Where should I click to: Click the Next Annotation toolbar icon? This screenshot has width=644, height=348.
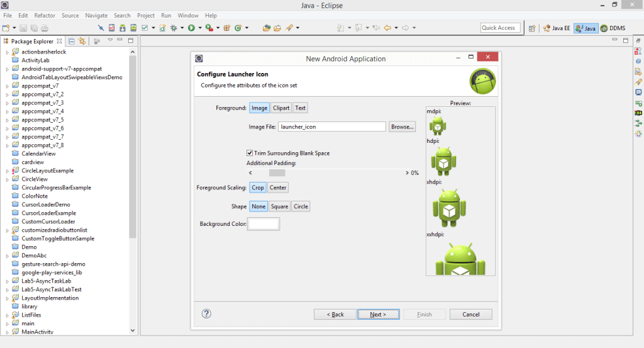click(x=340, y=28)
